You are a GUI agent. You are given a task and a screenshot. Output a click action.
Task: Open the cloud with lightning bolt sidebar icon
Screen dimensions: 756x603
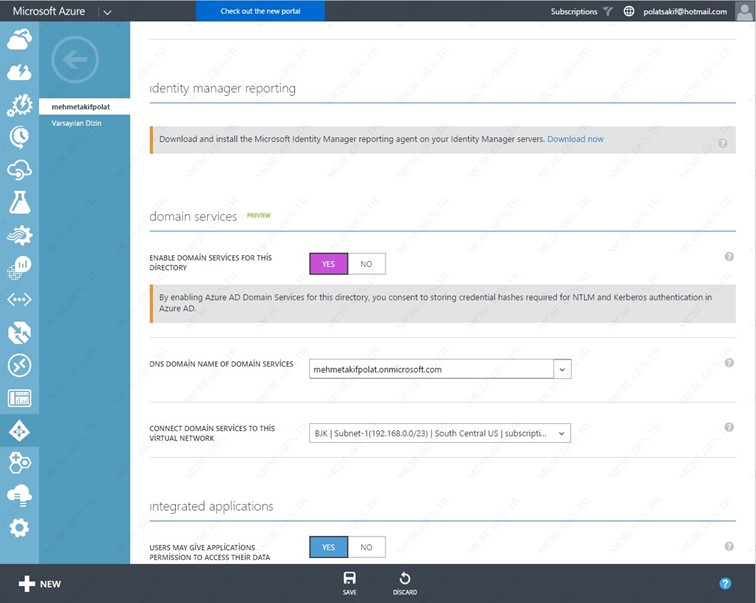(19, 72)
